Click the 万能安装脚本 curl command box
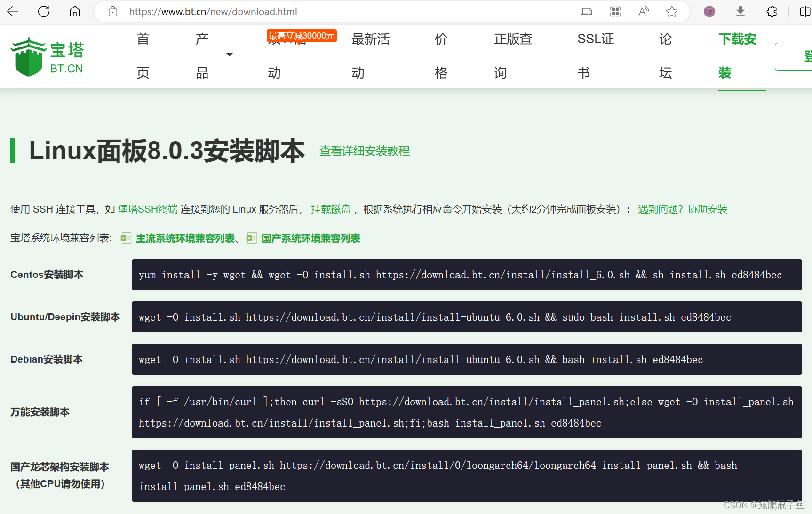812x514 pixels. click(x=467, y=412)
